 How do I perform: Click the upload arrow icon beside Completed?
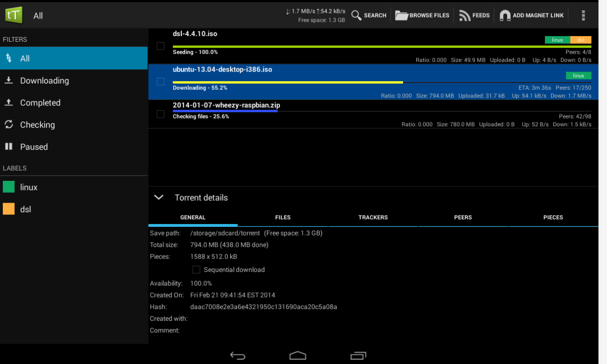pyautogui.click(x=9, y=103)
